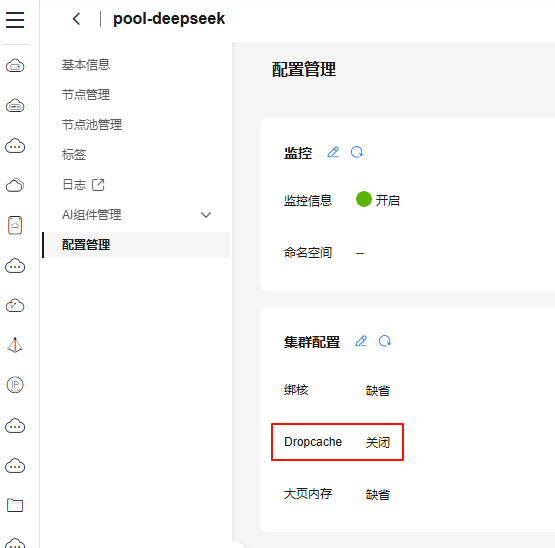Open the hamburger menu icon
The height and width of the screenshot is (548, 555).
pos(15,20)
